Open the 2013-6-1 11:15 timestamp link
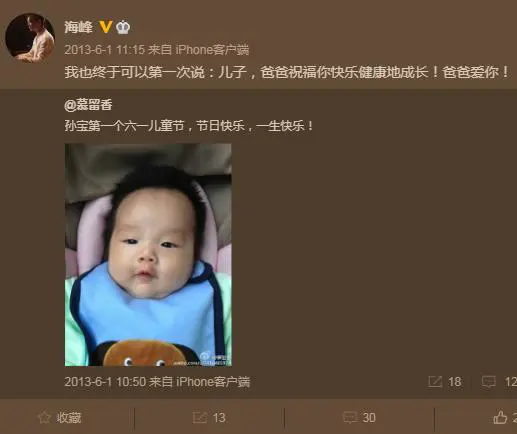 click(105, 50)
